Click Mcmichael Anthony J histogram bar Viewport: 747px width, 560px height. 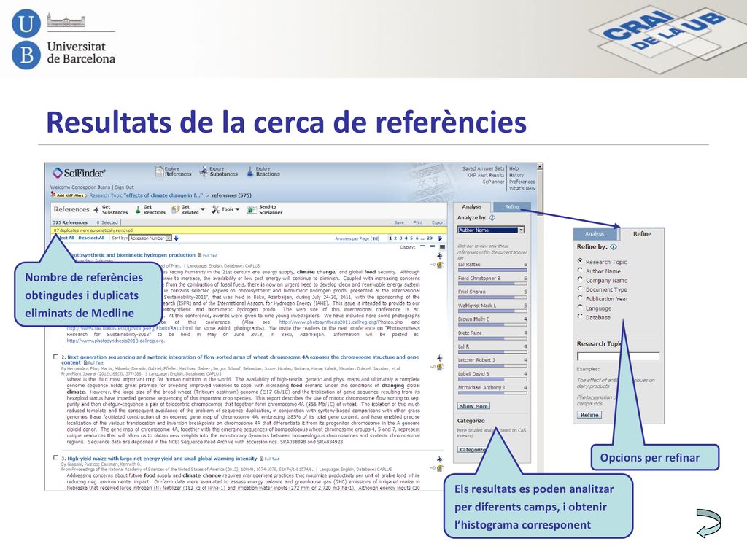tap(492, 393)
